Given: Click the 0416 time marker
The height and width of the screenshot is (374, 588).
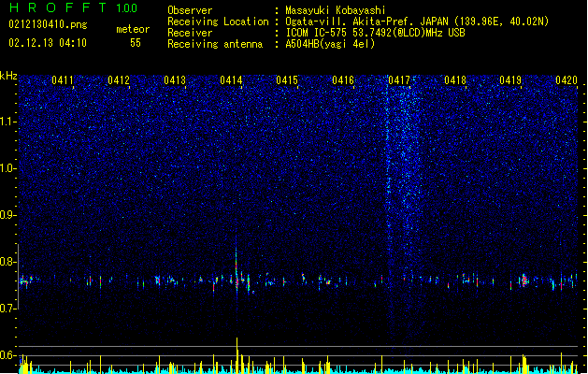Looking at the screenshot, I should click(343, 80).
